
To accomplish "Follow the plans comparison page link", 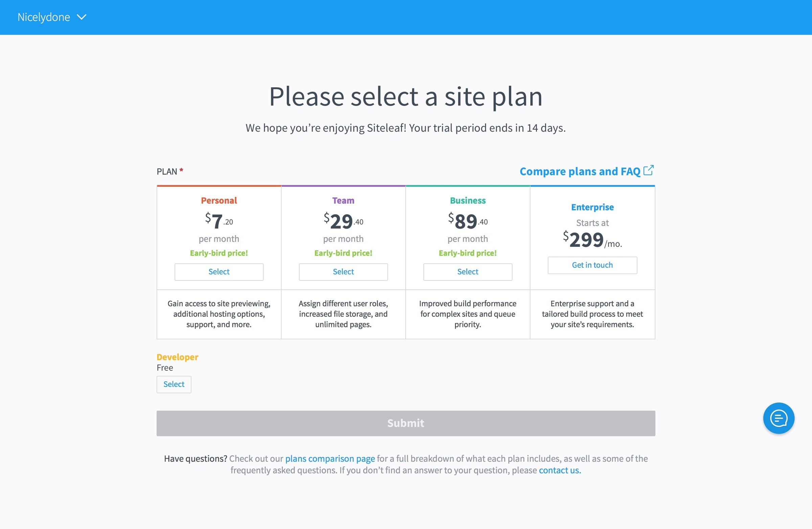I will pyautogui.click(x=330, y=458).
